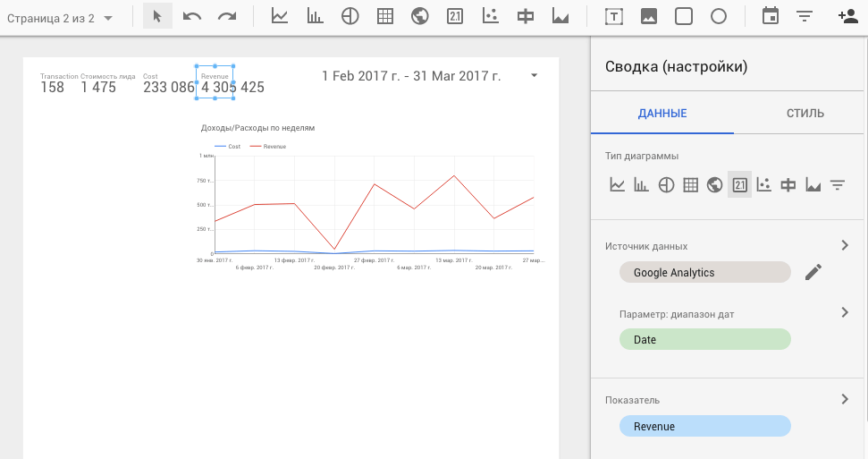Add date range control from toolbar
Image resolution: width=868 pixels, height=459 pixels.
(x=770, y=16)
